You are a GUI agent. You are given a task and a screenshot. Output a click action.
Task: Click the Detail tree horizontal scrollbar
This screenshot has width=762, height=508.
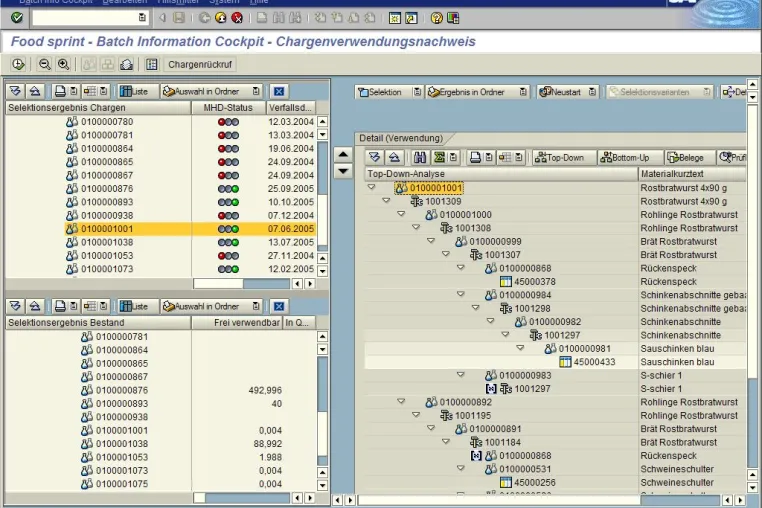539,500
